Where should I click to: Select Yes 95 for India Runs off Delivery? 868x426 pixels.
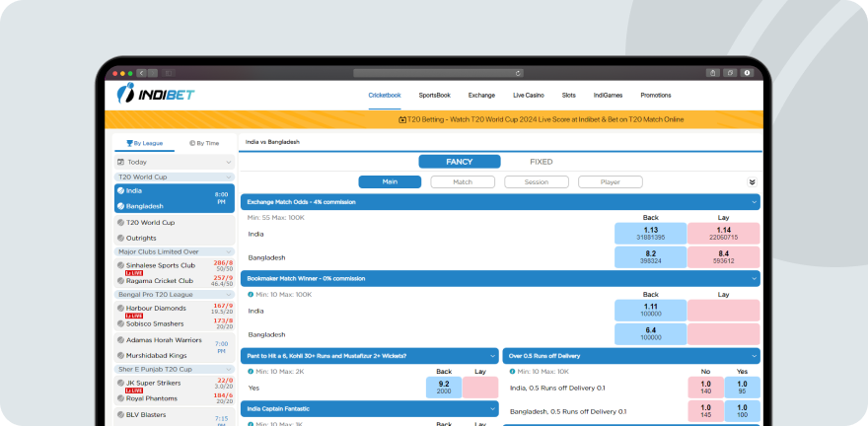(742, 388)
